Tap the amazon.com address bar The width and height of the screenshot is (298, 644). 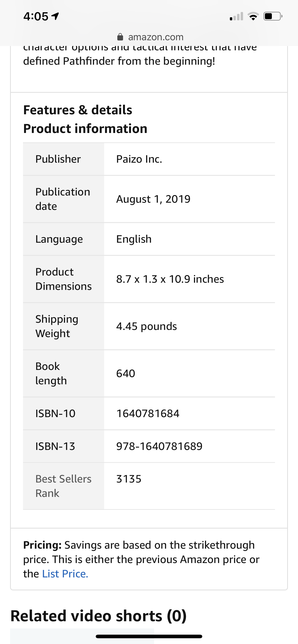click(155, 37)
